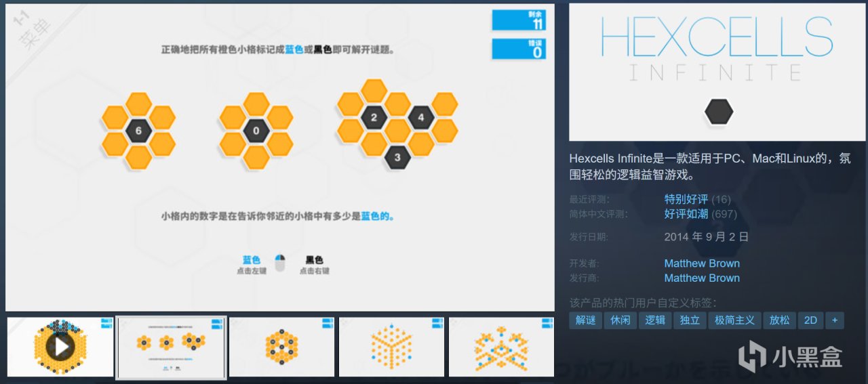The width and height of the screenshot is (868, 384).
Task: Open third thumbnail with single honeycomb puzzle
Action: [281, 347]
